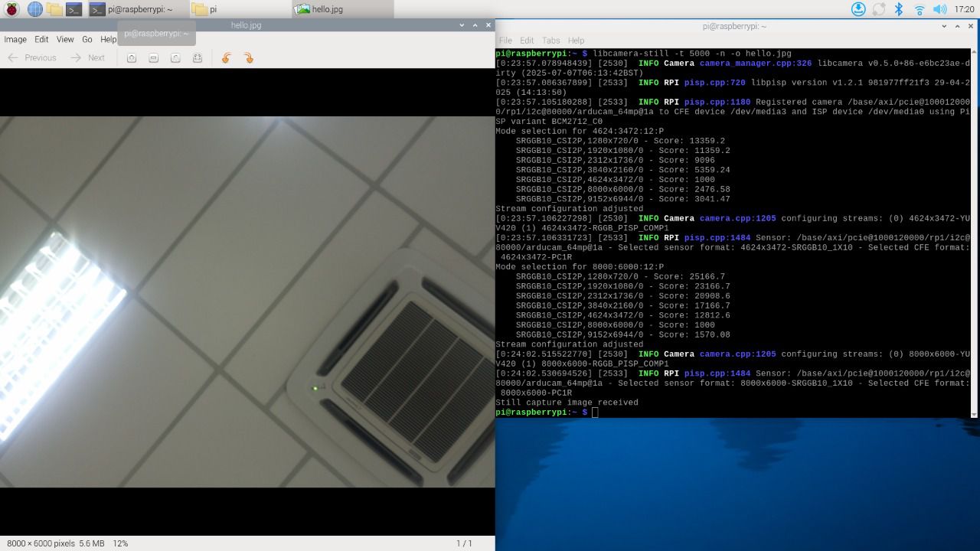Zoom out using the image viewer toolbar

[154, 58]
